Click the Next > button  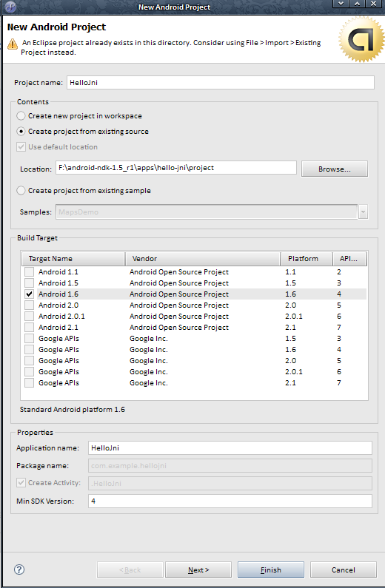pyautogui.click(x=198, y=570)
